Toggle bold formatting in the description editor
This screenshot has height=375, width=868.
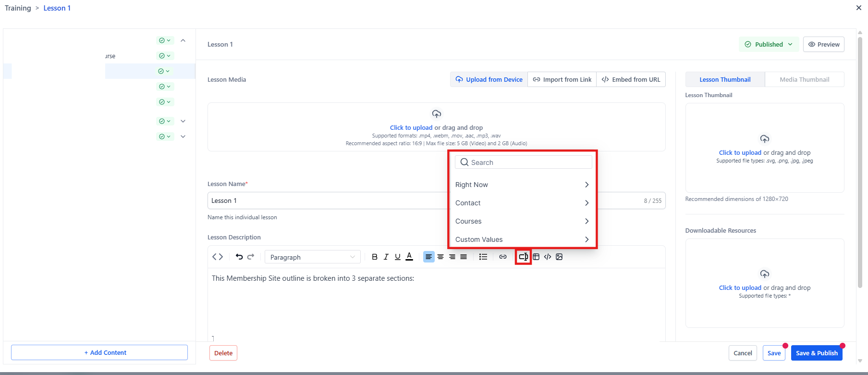[375, 257]
